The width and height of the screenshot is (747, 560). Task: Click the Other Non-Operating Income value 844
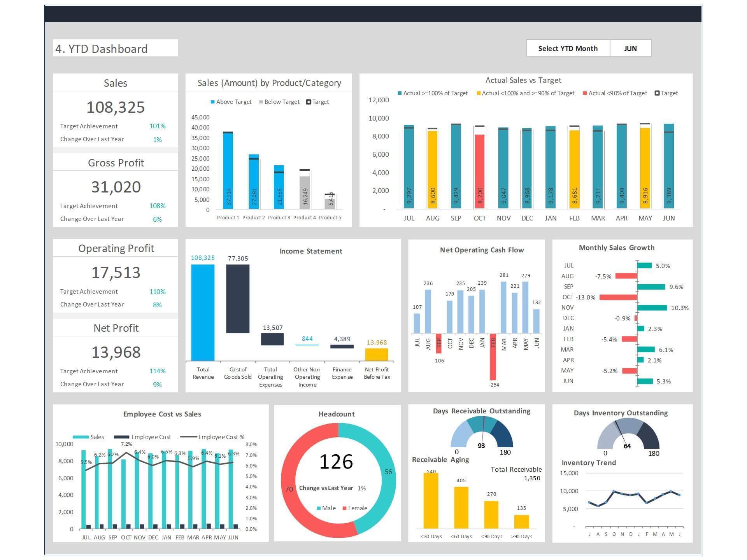pos(307,338)
